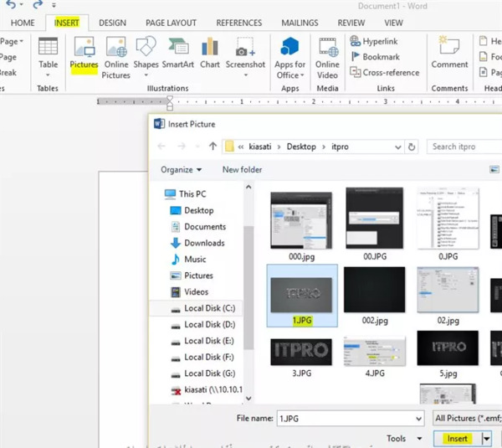
Task: Open the Online Pictures tool
Action: pyautogui.click(x=116, y=58)
